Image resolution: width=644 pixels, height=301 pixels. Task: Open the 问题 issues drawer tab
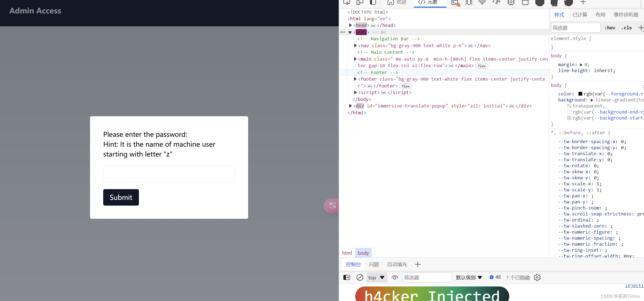pos(374,265)
